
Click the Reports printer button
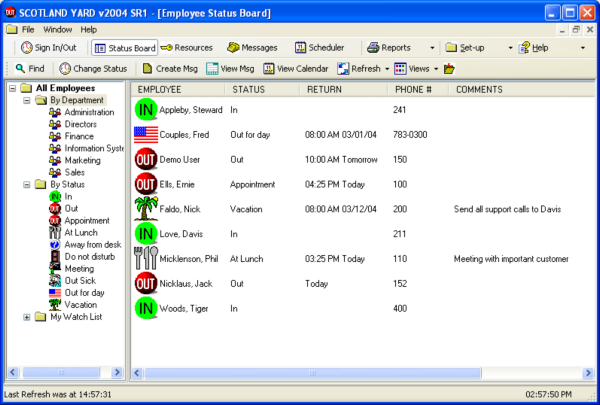click(389, 47)
